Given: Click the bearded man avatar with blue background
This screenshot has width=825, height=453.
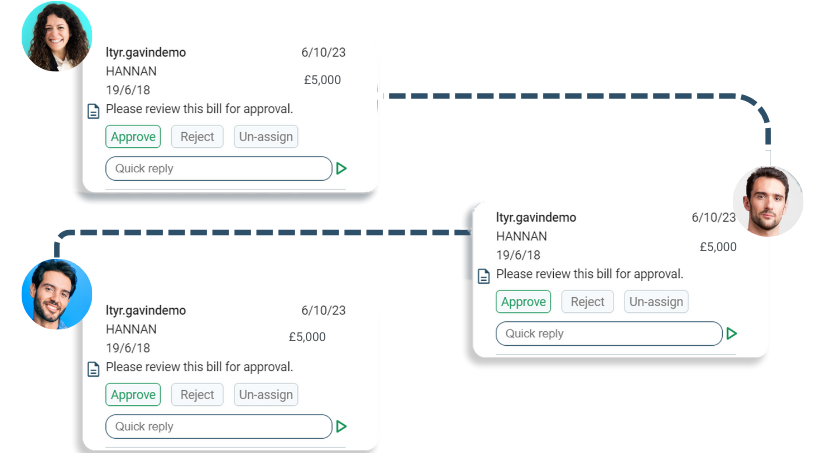Looking at the screenshot, I should 57,294.
